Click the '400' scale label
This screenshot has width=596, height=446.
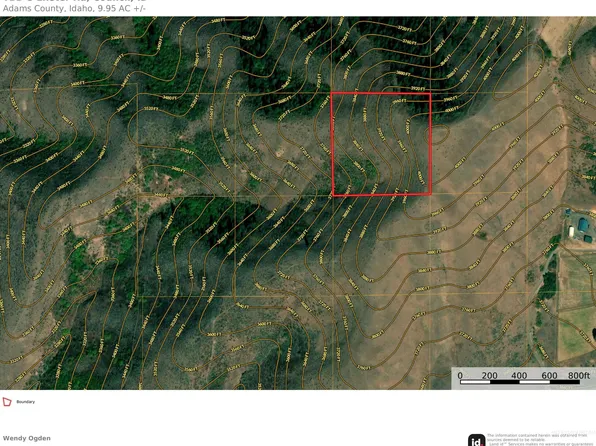click(519, 375)
